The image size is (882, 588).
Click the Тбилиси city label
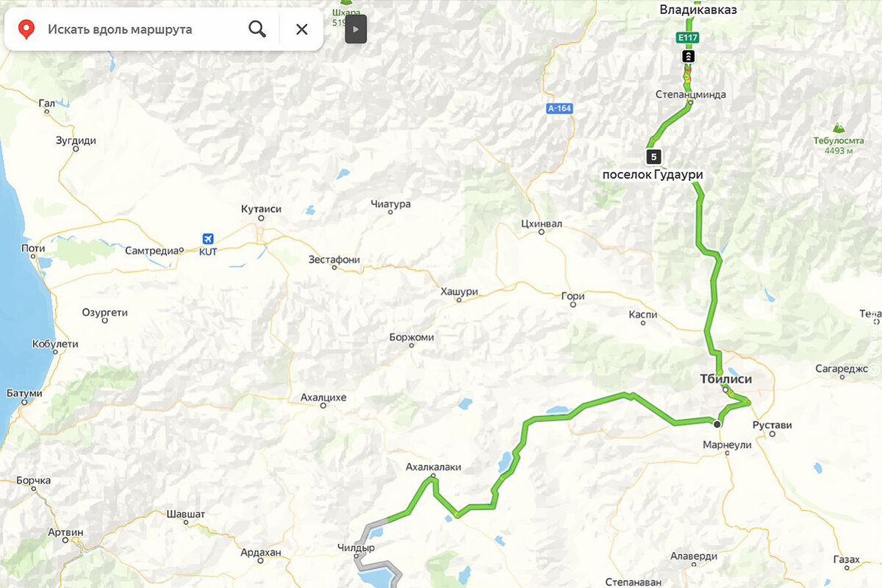725,379
